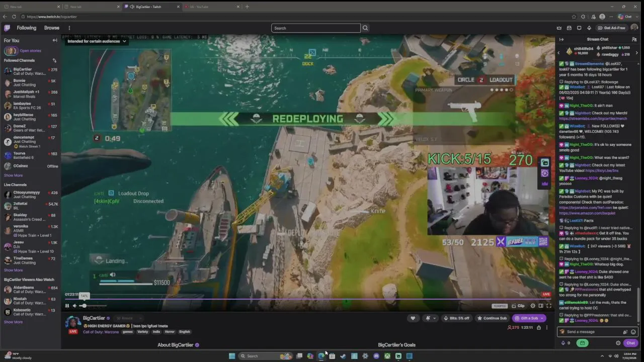
Task: Select the Variety tag
Action: (142, 332)
